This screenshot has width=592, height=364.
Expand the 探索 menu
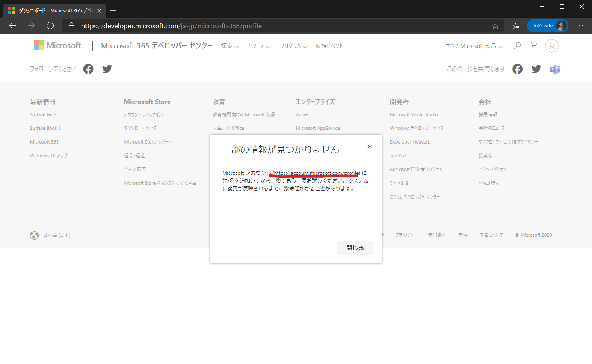click(230, 46)
